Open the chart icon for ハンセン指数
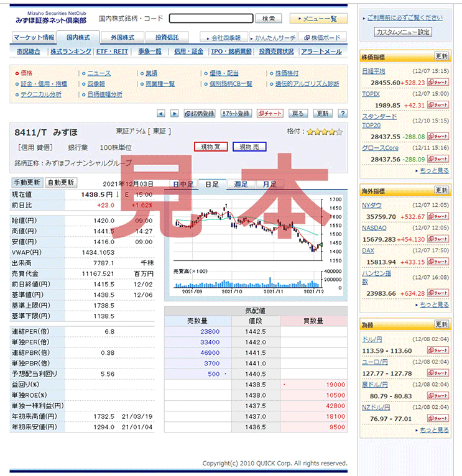Screen dimensions: 462x476 (x=438, y=293)
